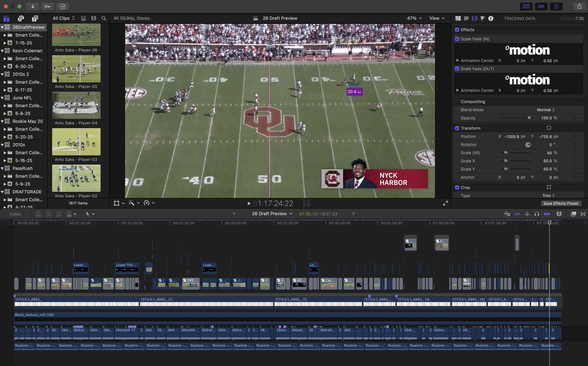Open clip appearance and filtering options
The height and width of the screenshot is (366, 588).
[x=94, y=18]
